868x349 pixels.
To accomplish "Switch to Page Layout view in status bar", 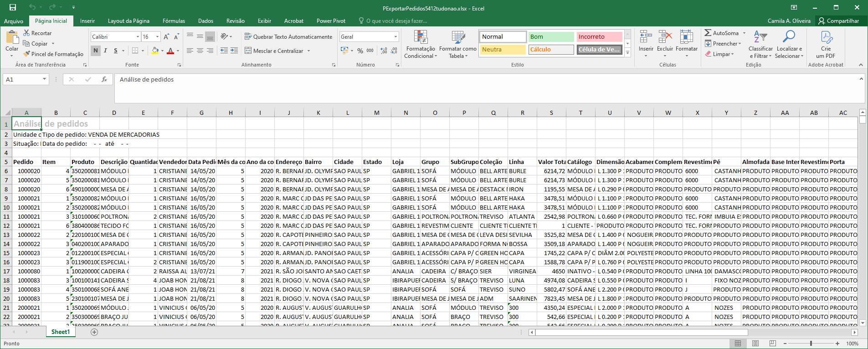I will (x=755, y=343).
